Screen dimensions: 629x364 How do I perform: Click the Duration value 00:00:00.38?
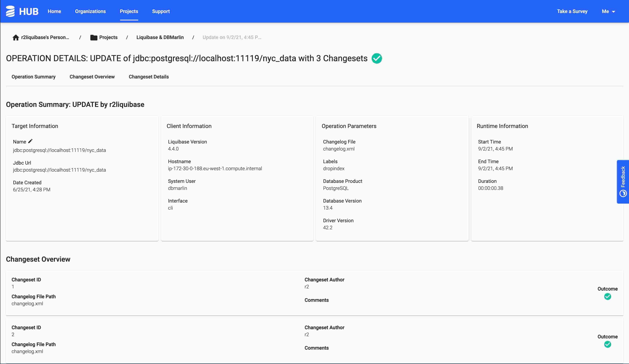tap(490, 188)
